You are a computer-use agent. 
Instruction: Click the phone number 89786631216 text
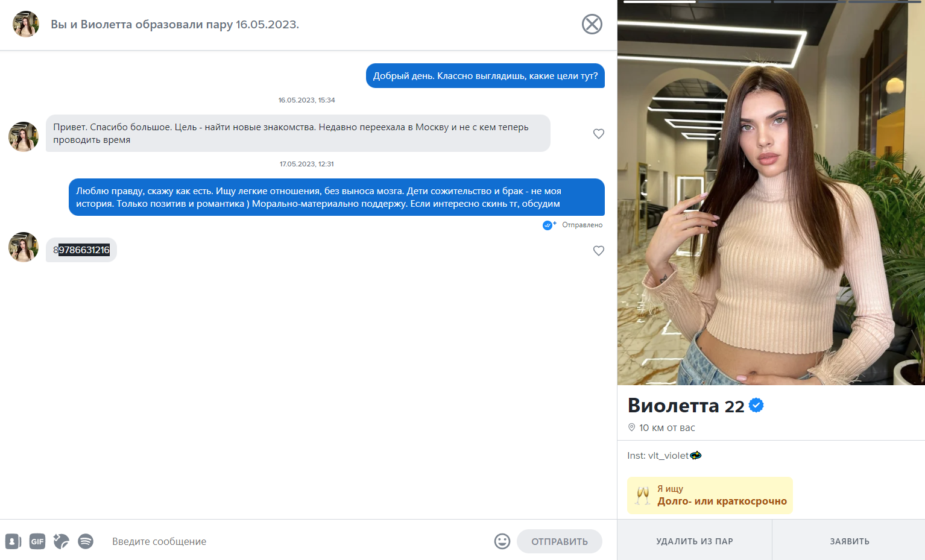81,250
